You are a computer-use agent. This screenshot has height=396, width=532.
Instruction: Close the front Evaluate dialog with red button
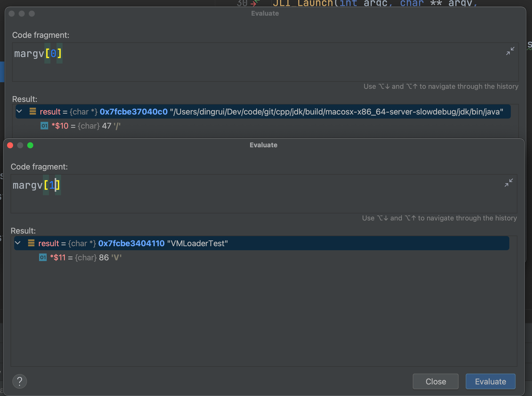click(10, 145)
